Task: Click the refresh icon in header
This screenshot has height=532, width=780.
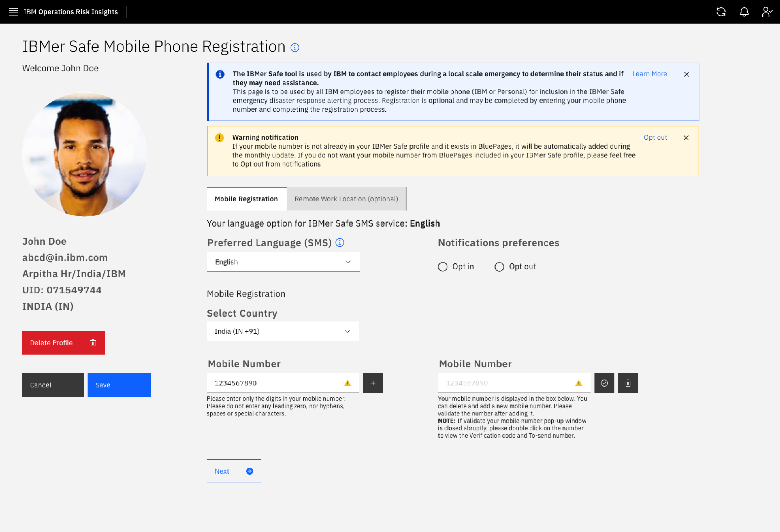Action: [720, 12]
